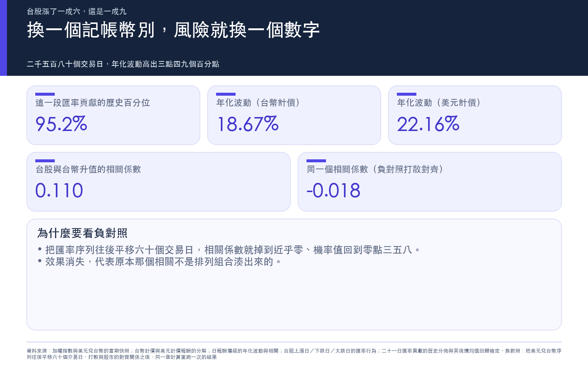Select the value 95.2%

pos(61,124)
